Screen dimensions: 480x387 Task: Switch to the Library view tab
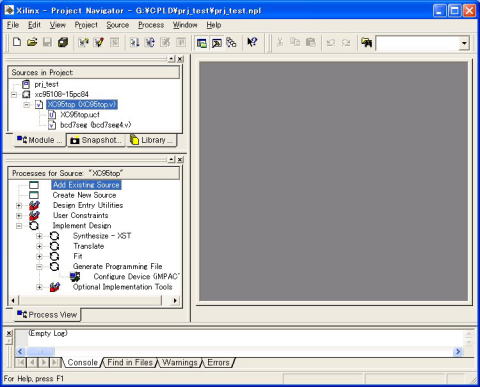click(152, 140)
